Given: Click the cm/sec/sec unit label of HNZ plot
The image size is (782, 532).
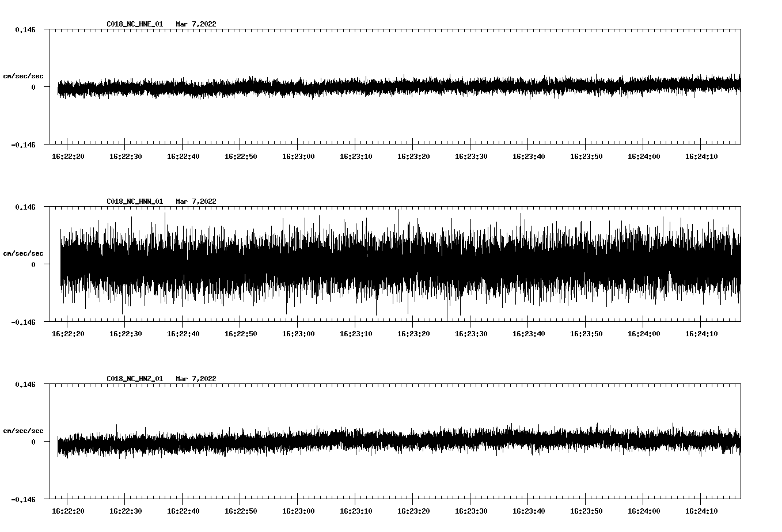Looking at the screenshot, I should 23,431.
